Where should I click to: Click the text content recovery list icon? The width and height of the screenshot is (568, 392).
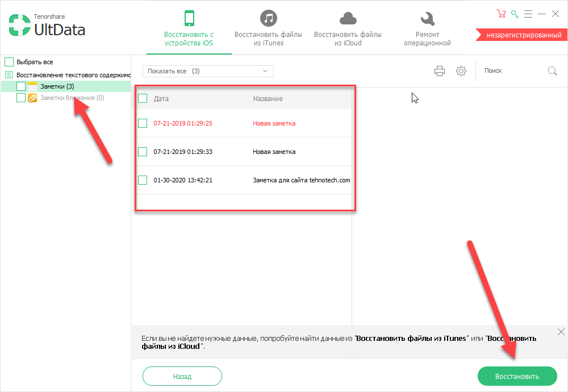tap(9, 75)
